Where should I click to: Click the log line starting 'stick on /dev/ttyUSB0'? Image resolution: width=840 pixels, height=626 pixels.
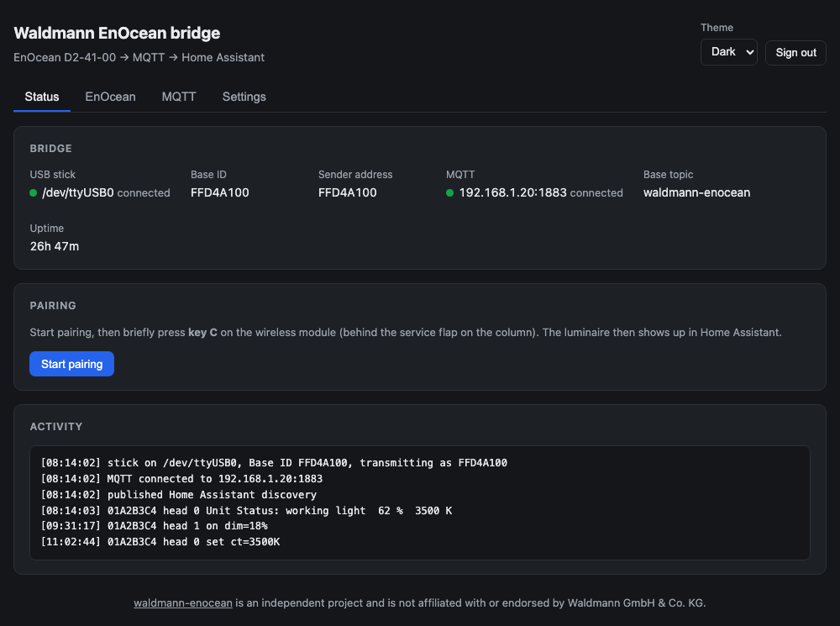tap(274, 462)
